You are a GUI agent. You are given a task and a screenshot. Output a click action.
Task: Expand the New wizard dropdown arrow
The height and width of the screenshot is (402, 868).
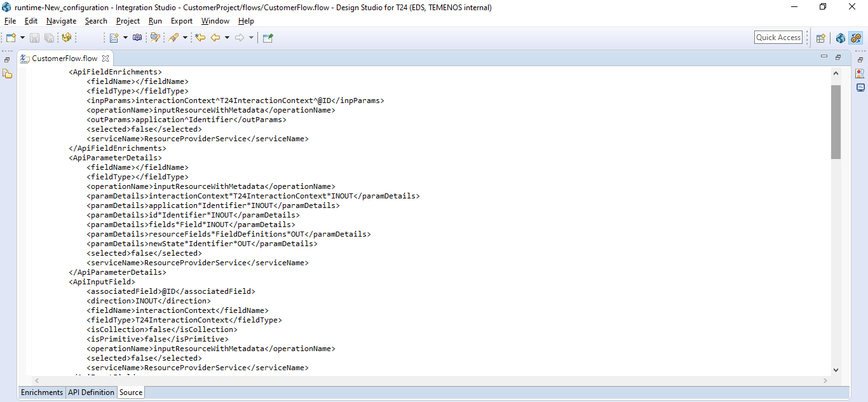[x=22, y=38]
